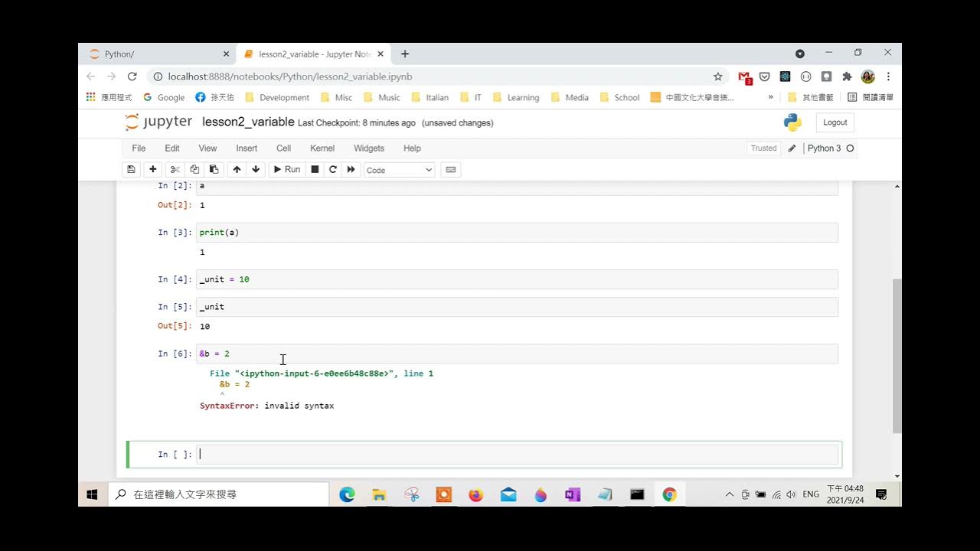Click cell containing print(a)
This screenshot has height=551, width=980.
[x=517, y=232]
